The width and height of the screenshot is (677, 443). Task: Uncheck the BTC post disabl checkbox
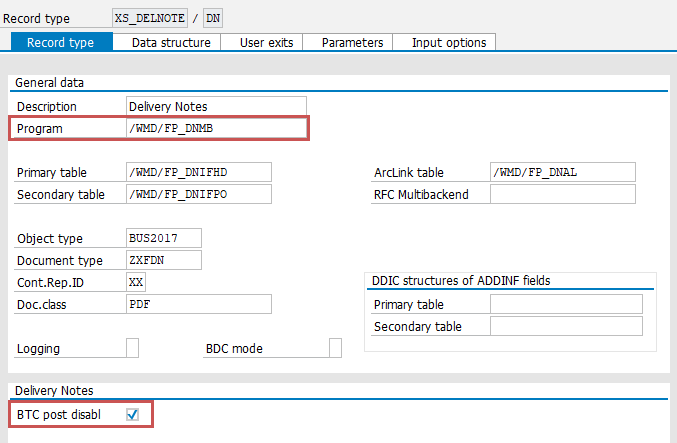133,413
